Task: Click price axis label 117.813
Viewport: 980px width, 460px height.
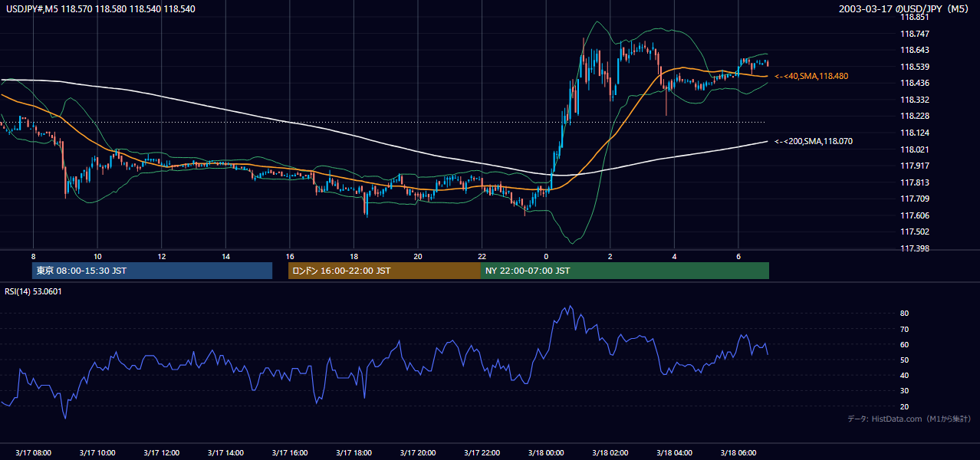Action: click(915, 182)
